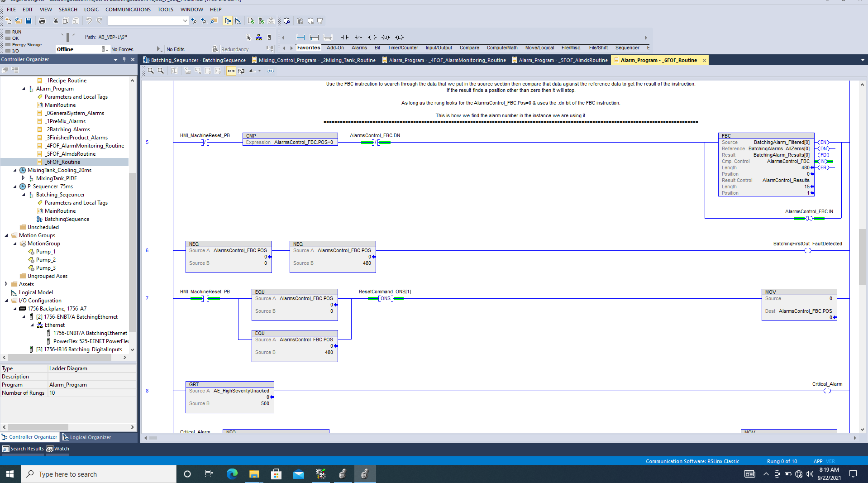This screenshot has height=483, width=868.
Task: Select Pump_2 axis in MotionGroup
Action: 46,260
